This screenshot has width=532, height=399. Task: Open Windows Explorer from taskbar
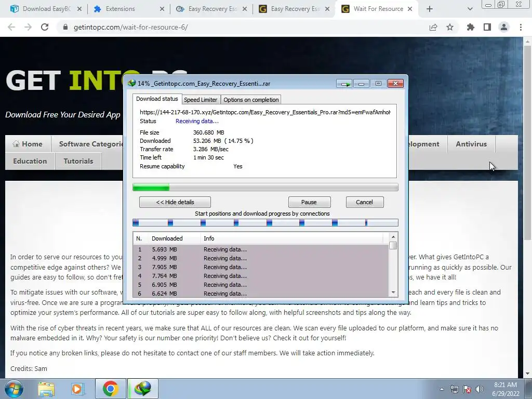46,389
